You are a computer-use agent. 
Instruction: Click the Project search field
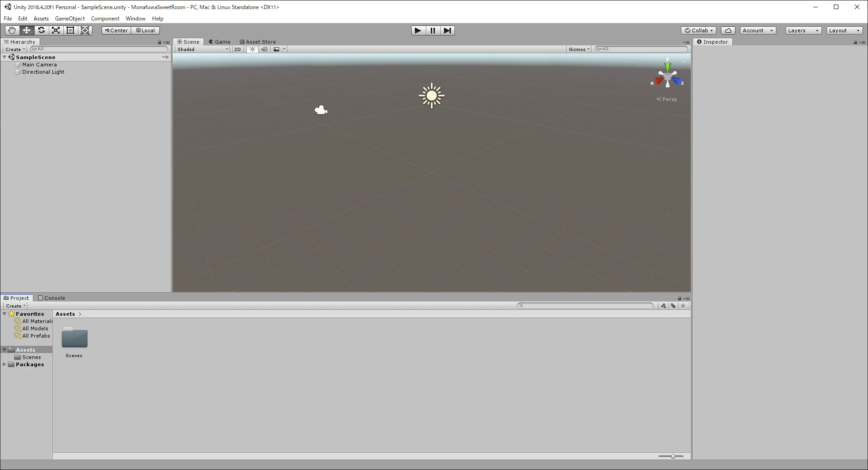point(585,306)
